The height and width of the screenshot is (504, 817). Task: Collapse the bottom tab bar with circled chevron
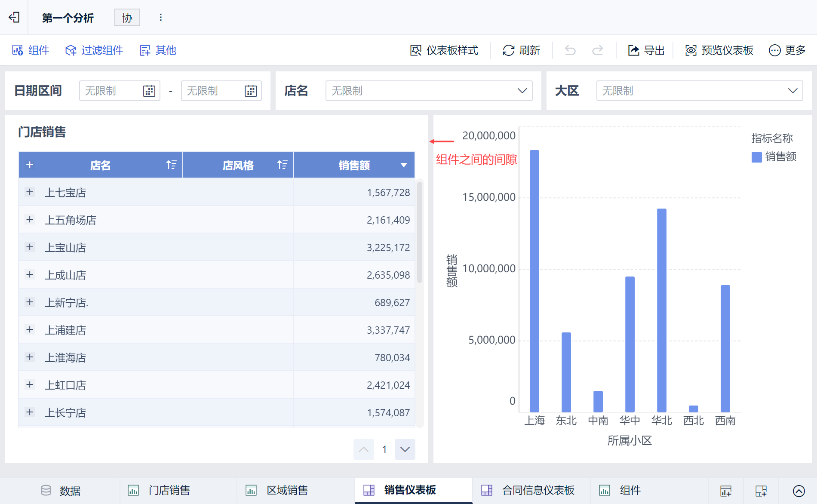(799, 491)
